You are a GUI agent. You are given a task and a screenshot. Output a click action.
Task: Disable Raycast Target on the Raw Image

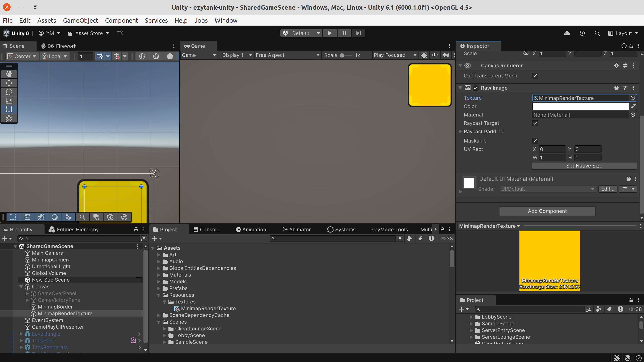click(535, 123)
